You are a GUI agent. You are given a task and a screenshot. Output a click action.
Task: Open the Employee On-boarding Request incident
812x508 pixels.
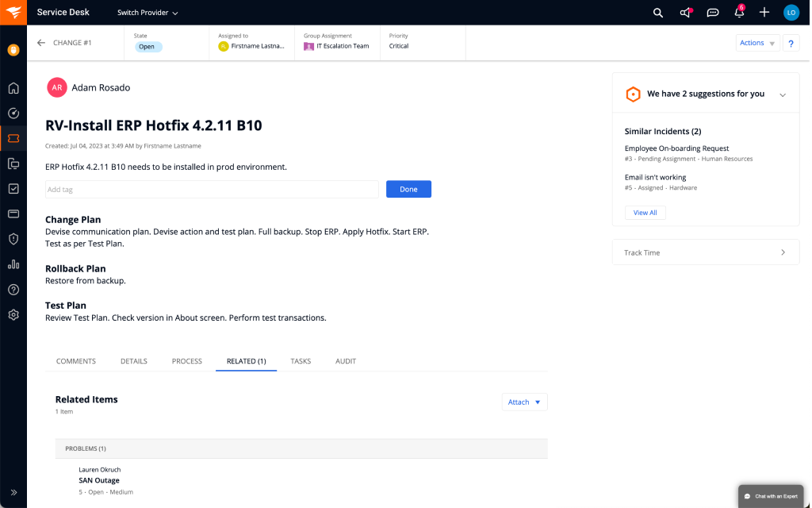click(x=676, y=148)
